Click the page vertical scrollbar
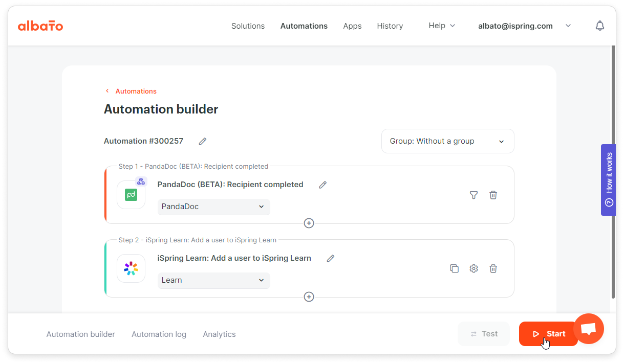The width and height of the screenshot is (624, 364). click(613, 172)
